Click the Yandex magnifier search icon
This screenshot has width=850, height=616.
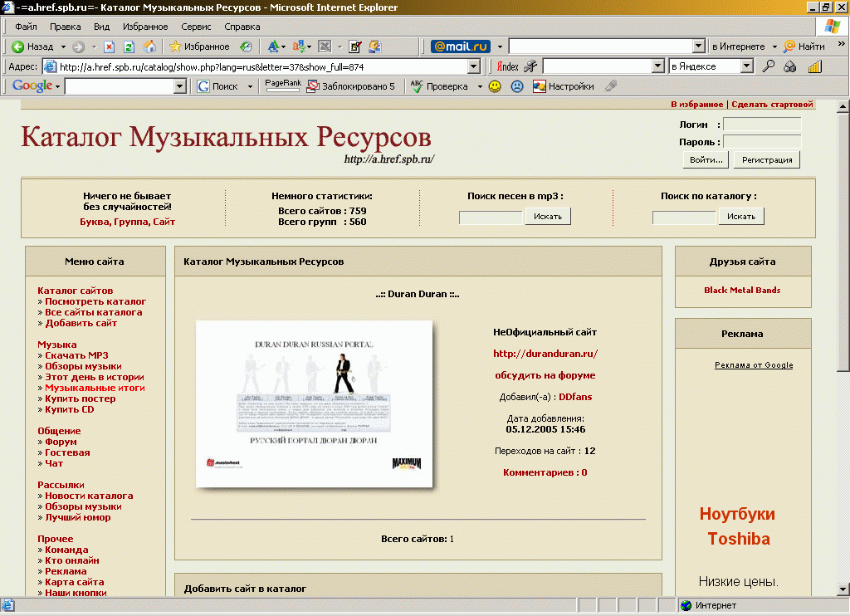tap(769, 66)
